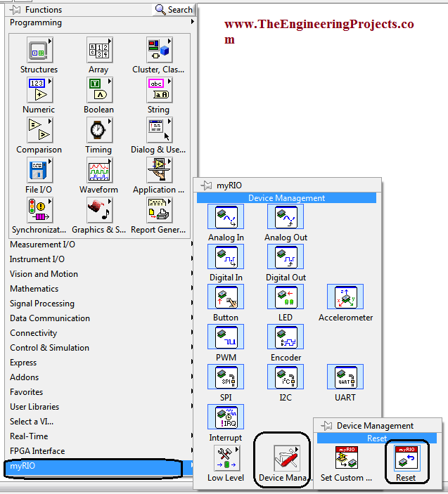Open the Cluster, Class palette

(159, 50)
